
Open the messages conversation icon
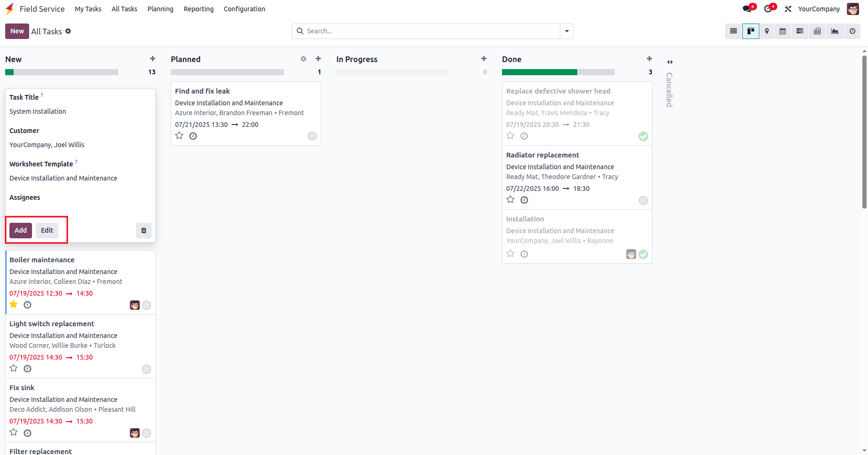tap(747, 9)
